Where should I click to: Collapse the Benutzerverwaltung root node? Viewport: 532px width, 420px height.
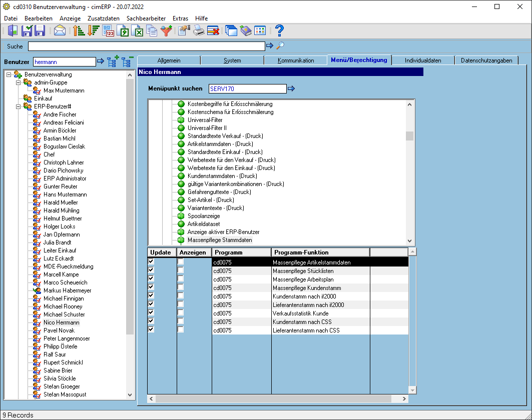pyautogui.click(x=9, y=74)
